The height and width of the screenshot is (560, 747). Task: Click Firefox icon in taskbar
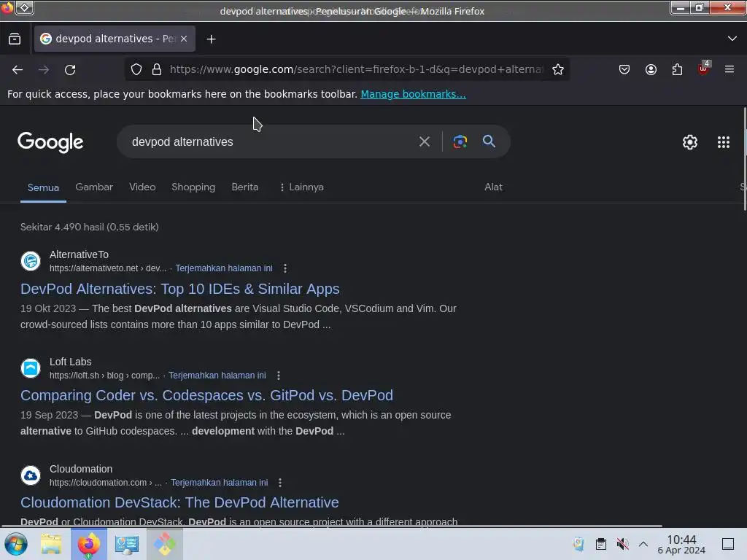point(89,544)
